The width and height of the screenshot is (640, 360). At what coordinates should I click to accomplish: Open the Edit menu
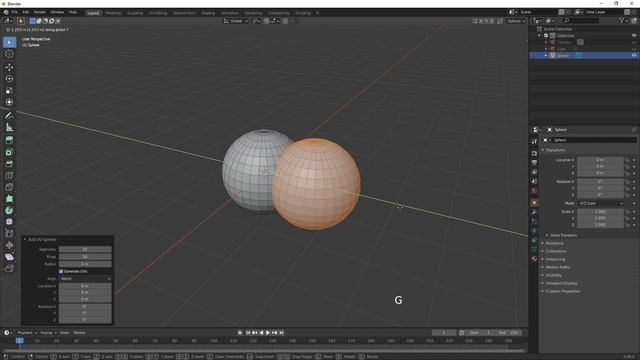coord(25,12)
